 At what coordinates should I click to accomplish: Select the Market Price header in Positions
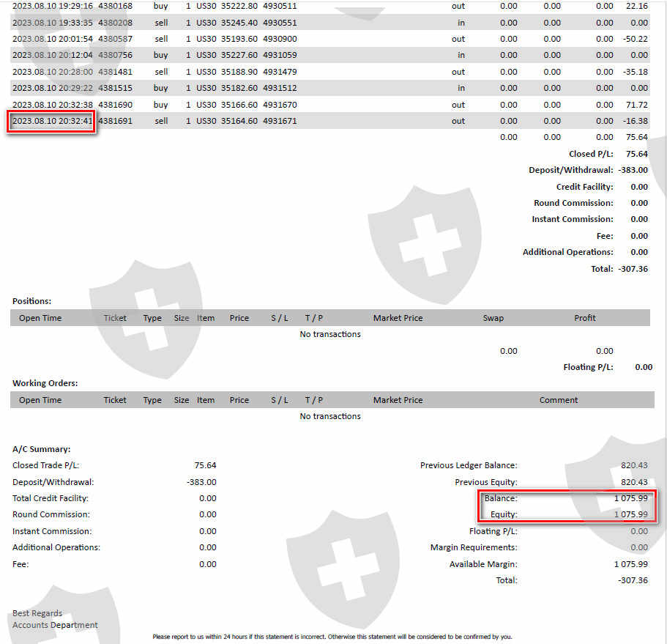(398, 318)
